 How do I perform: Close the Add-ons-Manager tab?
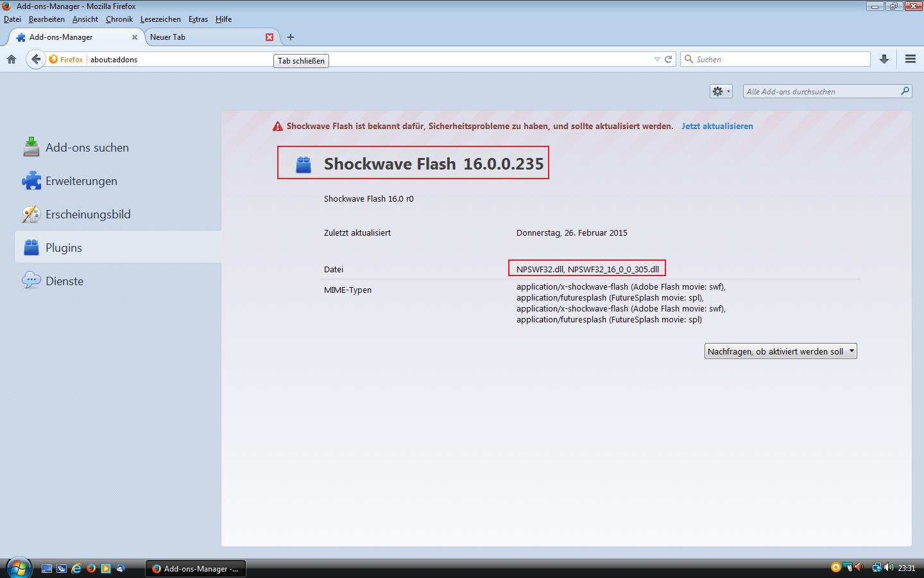135,37
